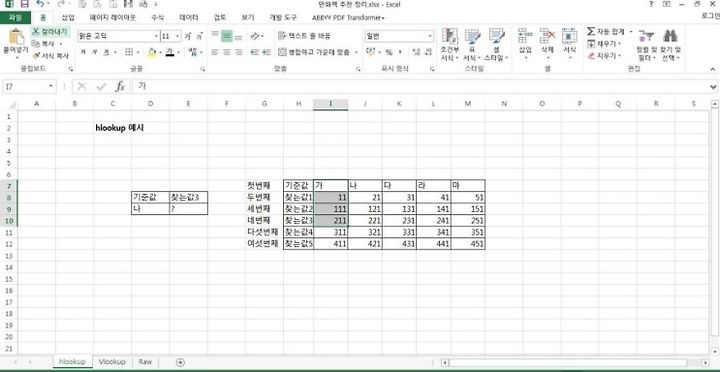Collapse the ribbon with the arrow
720x372 pixels.
point(713,69)
